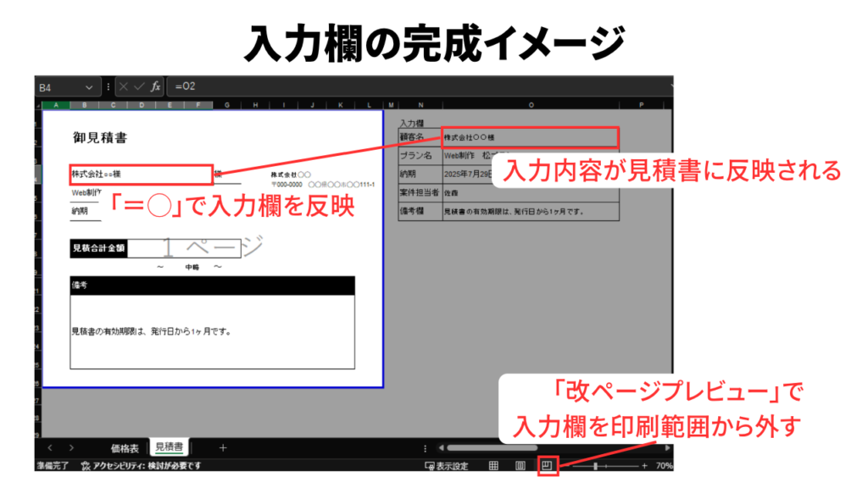Click the プラン名 label cell
Screen dimensions: 868x488
(420, 156)
